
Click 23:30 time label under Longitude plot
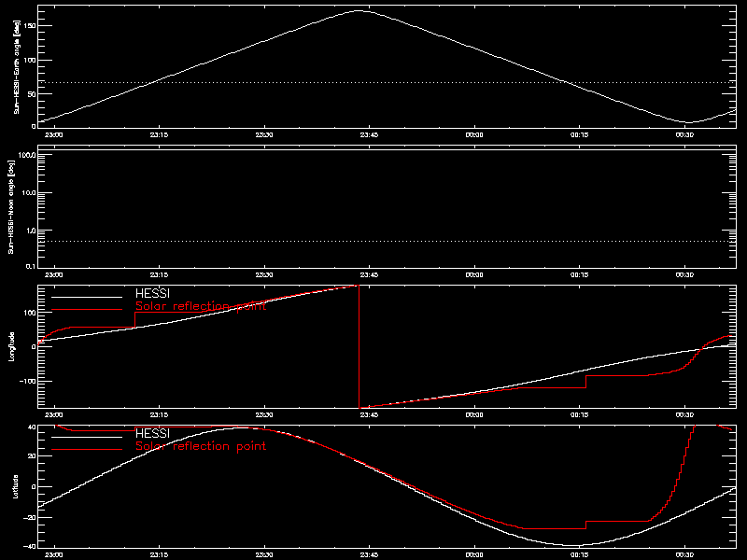[264, 415]
